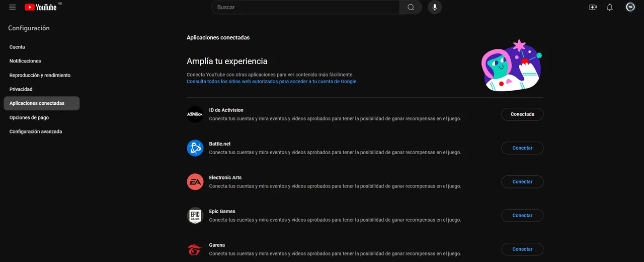Click the 'Configuración' sidebar heading
The width and height of the screenshot is (644, 262).
29,28
